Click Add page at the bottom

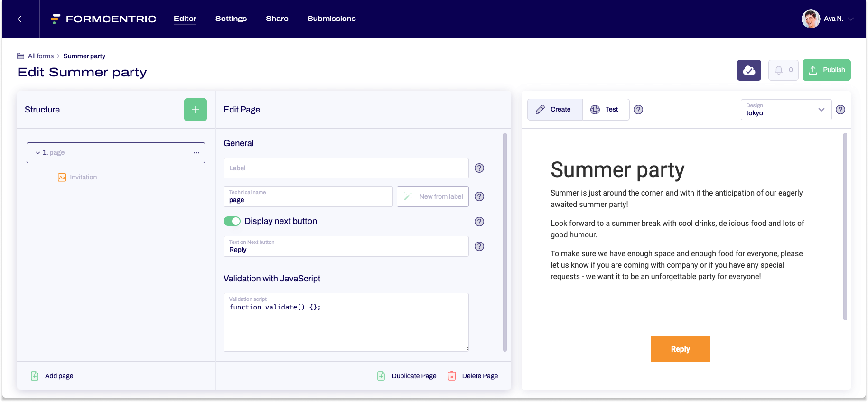point(52,376)
